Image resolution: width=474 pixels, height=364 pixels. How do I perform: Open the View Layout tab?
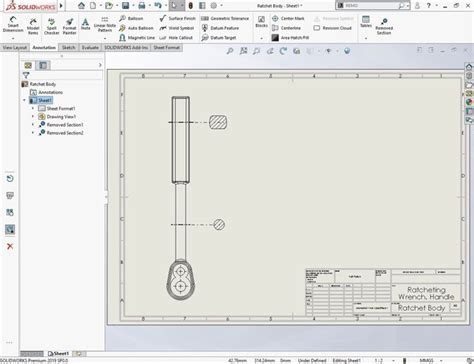pos(15,48)
